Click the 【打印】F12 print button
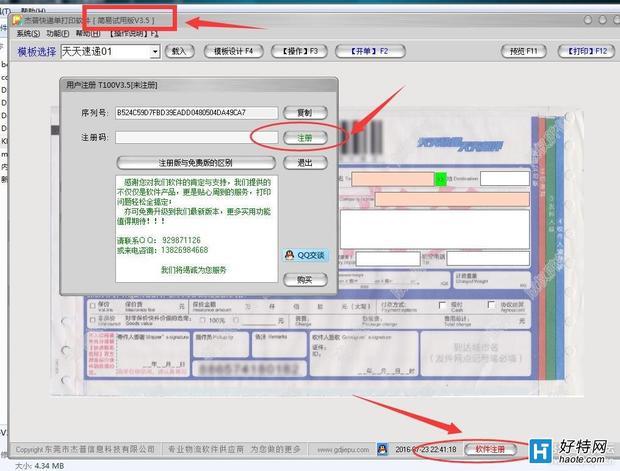 [586, 51]
